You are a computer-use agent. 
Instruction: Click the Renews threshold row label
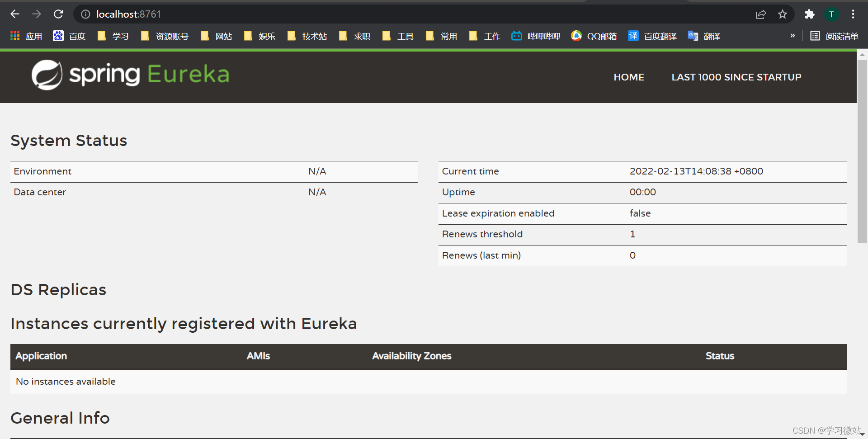tap(482, 234)
